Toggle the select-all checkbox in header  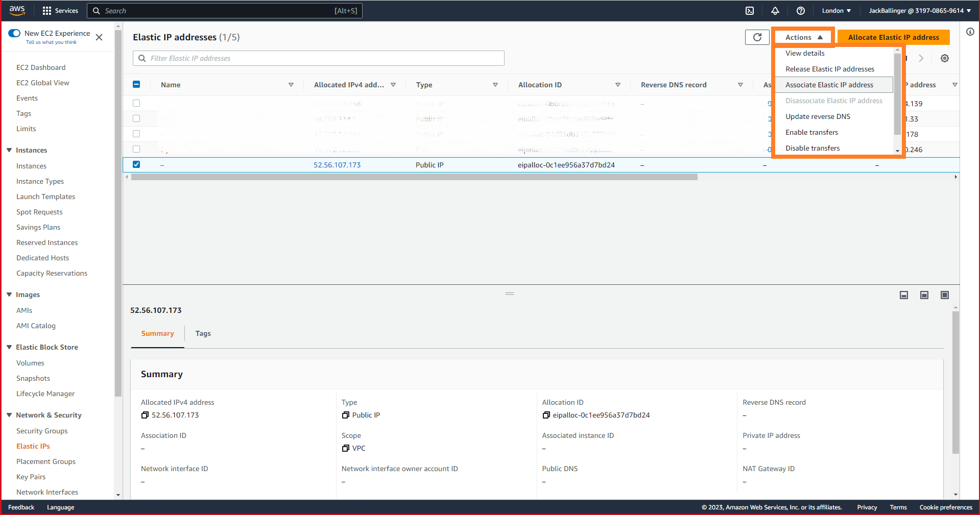pyautogui.click(x=136, y=85)
